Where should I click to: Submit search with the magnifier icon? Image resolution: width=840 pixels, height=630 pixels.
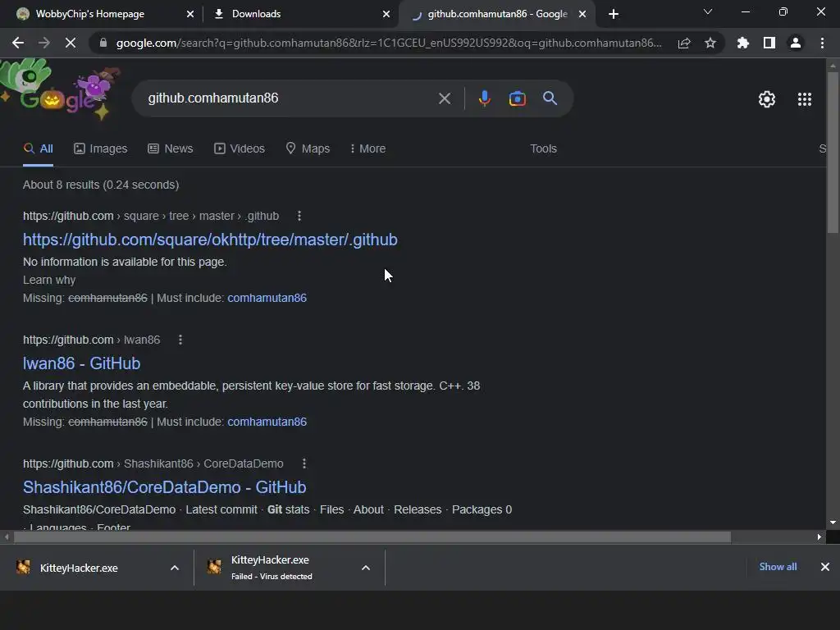[550, 98]
